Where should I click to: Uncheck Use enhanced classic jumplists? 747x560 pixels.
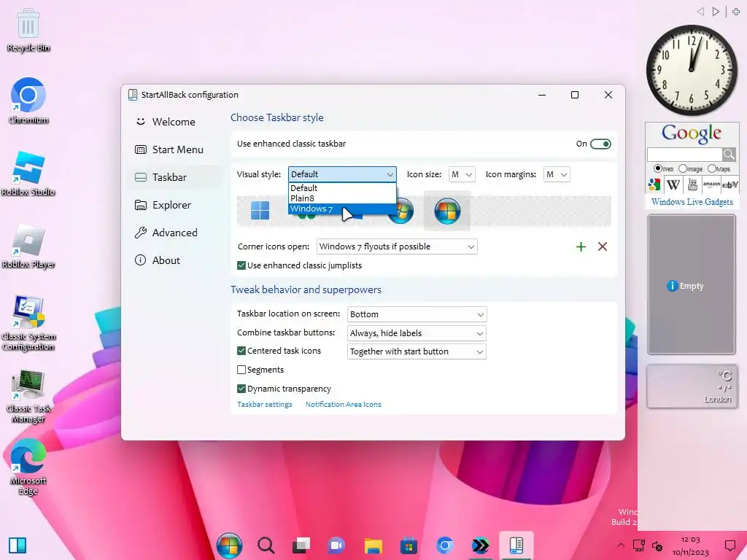[x=241, y=265]
